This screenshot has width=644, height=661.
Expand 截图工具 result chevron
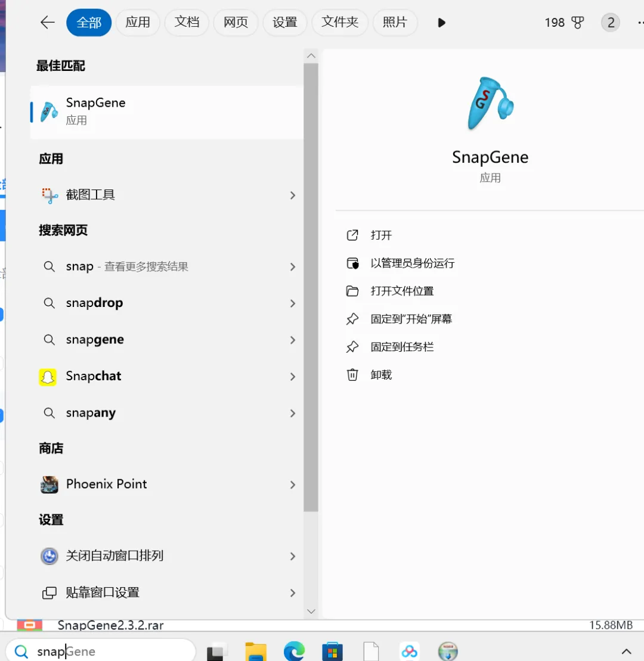293,195
